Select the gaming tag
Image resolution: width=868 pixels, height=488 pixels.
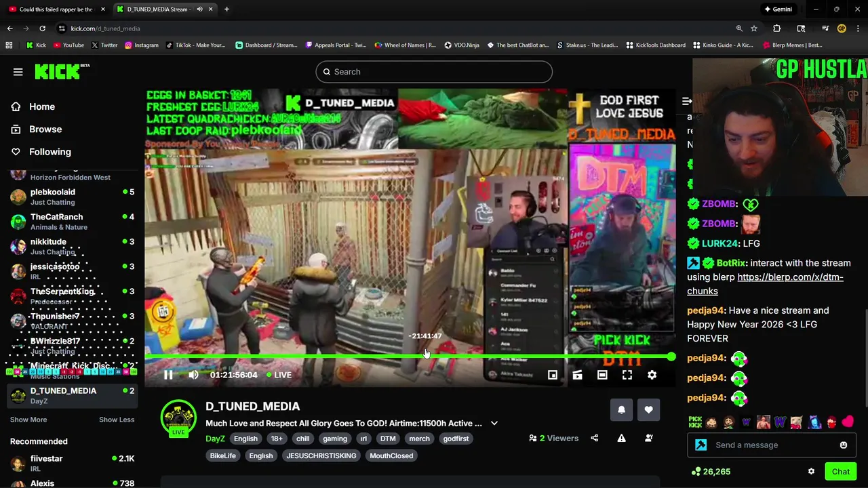335,439
